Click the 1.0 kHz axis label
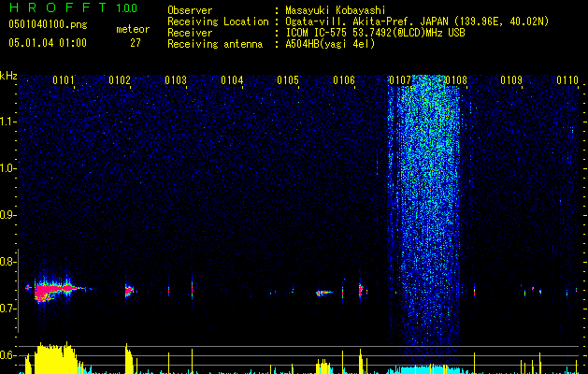Image resolution: width=588 pixels, height=374 pixels. click(8, 168)
